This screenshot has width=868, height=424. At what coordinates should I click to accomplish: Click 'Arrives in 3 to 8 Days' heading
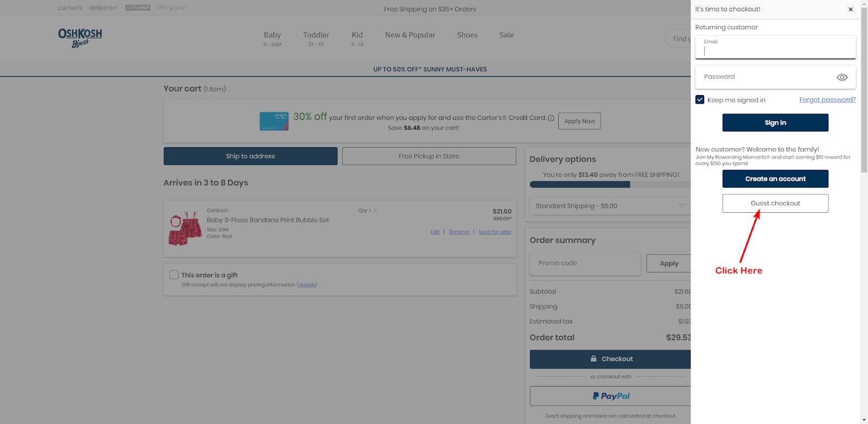[x=206, y=183]
